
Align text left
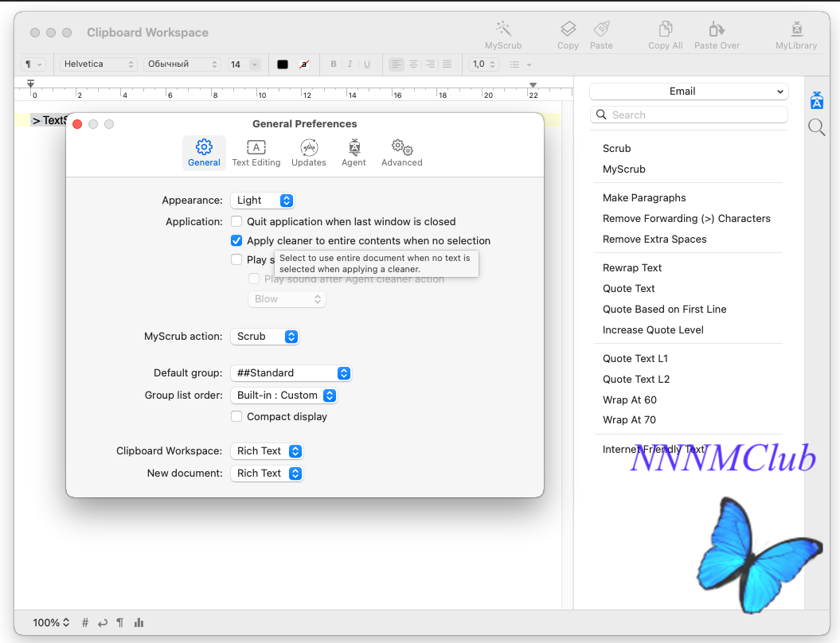(x=397, y=64)
